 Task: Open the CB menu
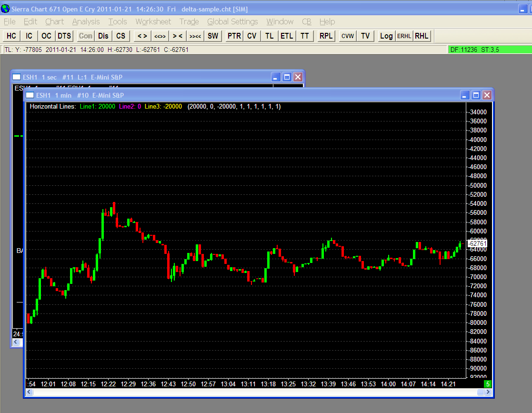306,22
